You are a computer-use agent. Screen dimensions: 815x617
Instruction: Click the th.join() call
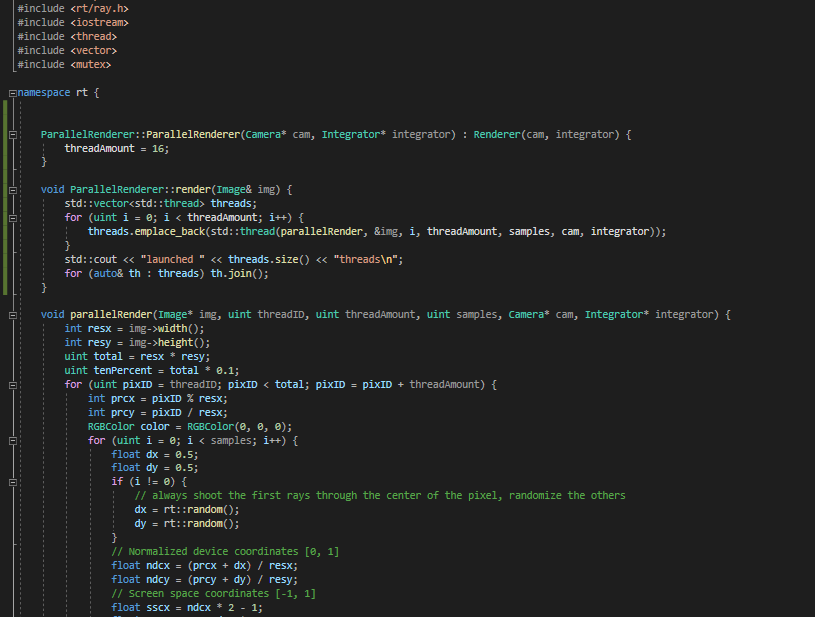[x=240, y=273]
